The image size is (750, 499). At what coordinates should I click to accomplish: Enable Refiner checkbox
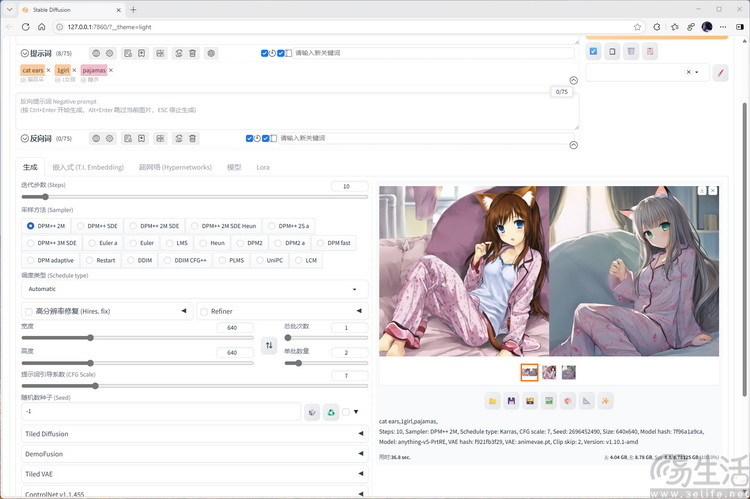point(204,311)
